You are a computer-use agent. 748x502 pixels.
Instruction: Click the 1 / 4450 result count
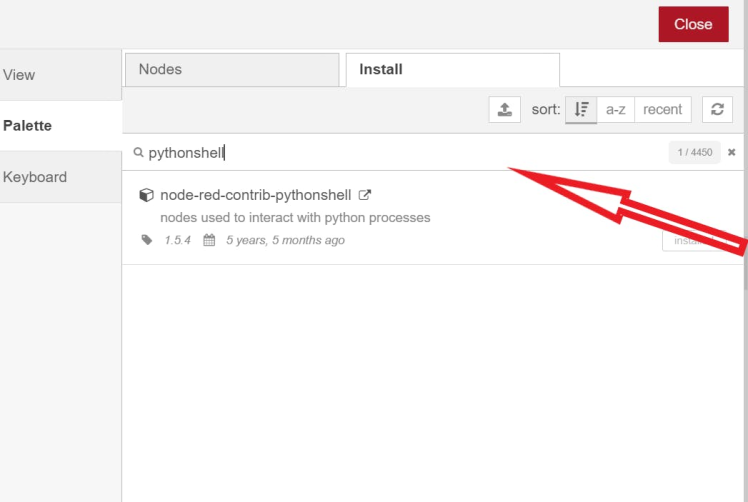coord(695,152)
